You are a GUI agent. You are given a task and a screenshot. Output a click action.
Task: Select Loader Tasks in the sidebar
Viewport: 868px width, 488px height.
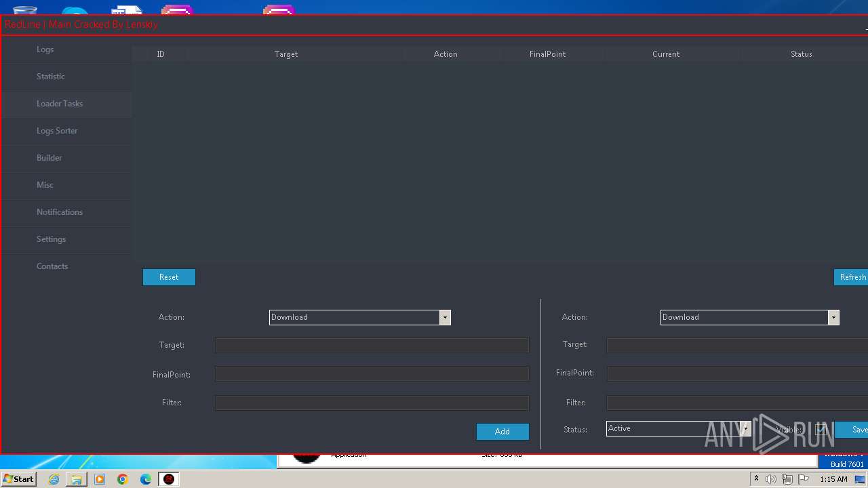tap(66, 104)
